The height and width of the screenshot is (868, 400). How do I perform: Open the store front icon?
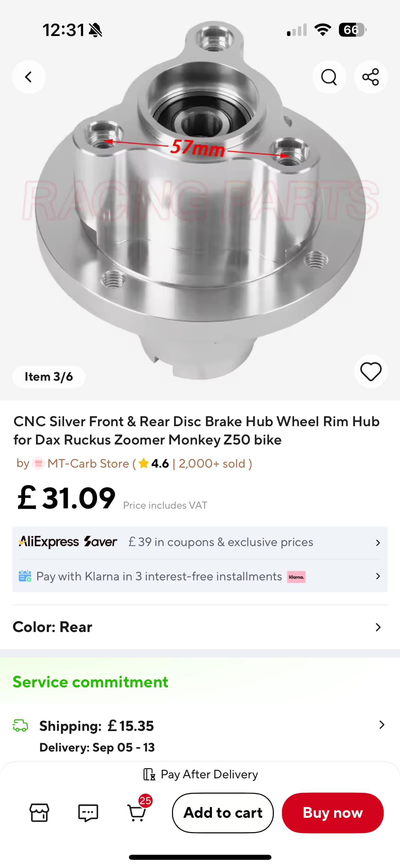point(39,813)
